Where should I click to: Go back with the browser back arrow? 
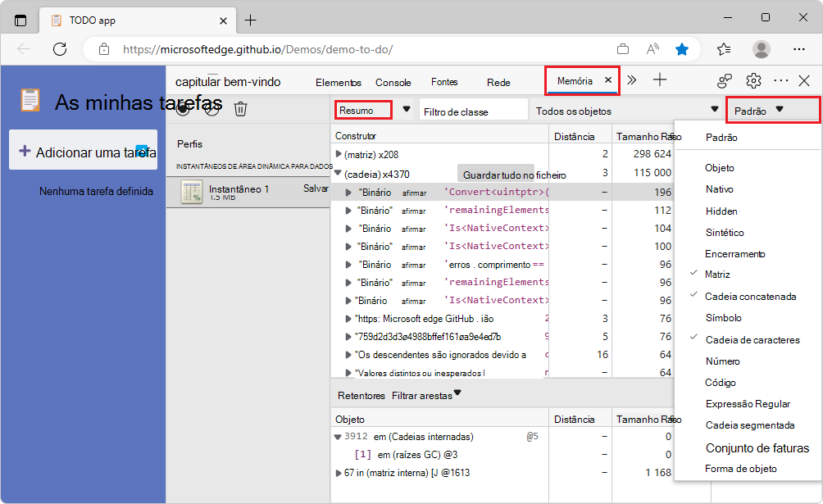(24, 49)
